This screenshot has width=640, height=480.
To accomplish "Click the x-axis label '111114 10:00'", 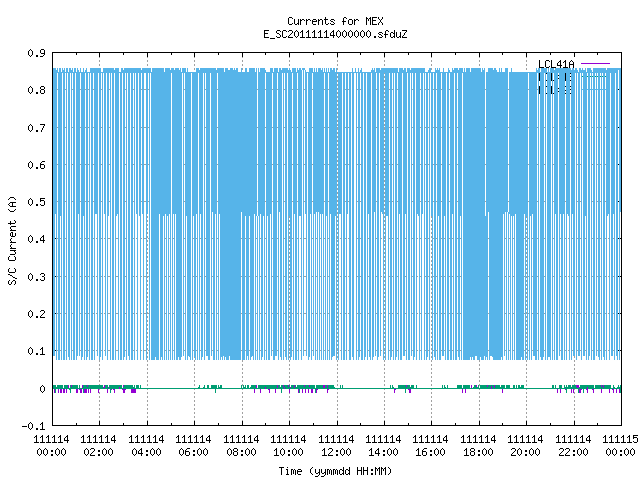I will [288, 446].
